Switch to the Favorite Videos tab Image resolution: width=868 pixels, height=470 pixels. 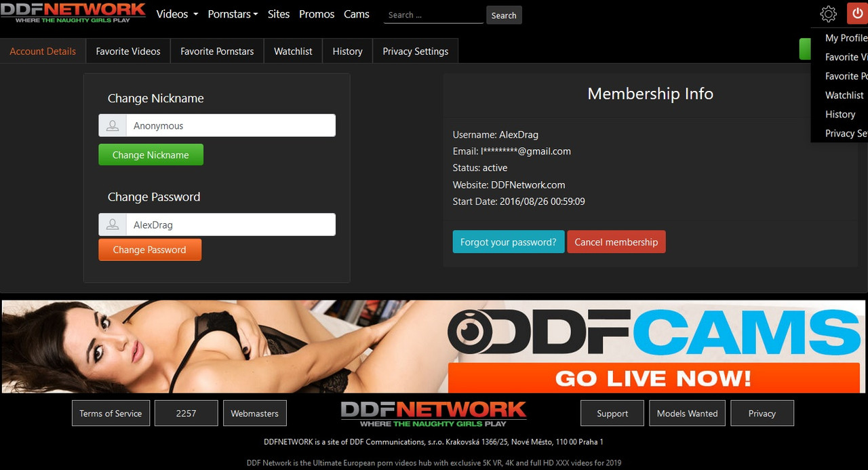[x=128, y=52]
